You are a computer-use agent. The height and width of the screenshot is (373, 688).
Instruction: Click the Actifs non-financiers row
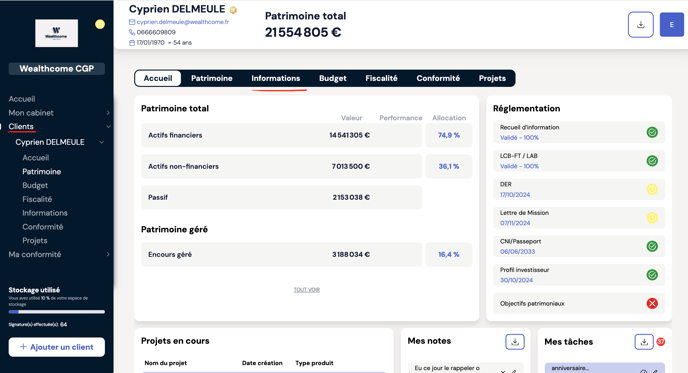point(281,166)
